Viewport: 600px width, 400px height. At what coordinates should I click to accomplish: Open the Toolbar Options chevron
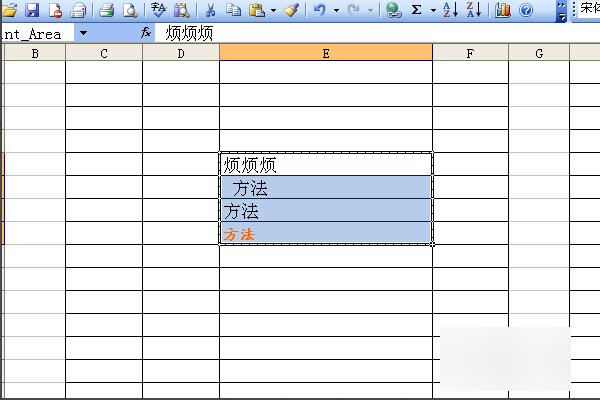561,11
